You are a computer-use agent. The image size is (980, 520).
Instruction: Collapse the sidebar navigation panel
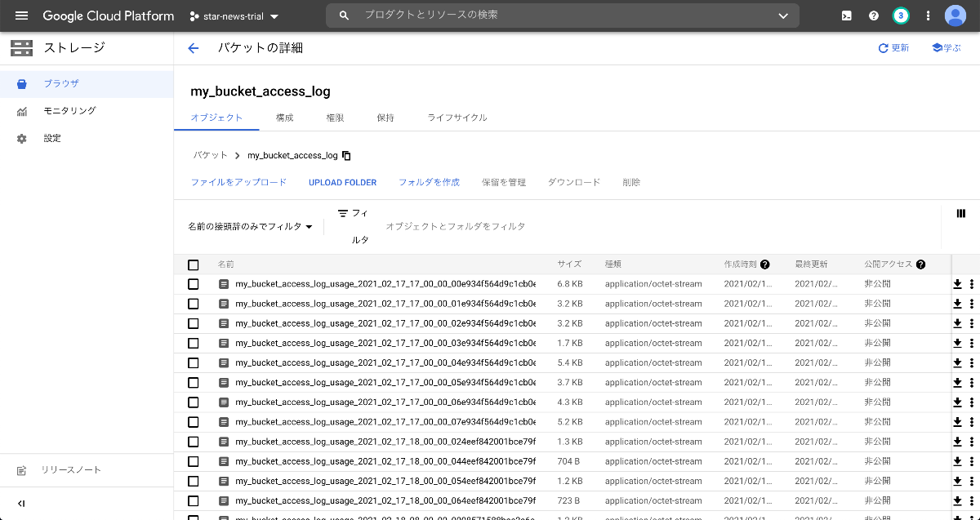pos(21,504)
